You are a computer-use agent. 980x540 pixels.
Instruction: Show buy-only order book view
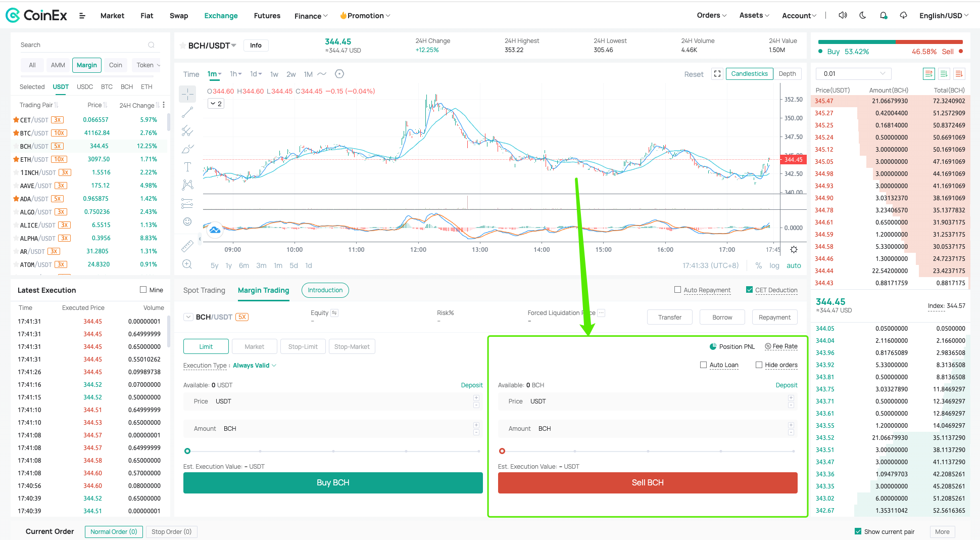click(944, 74)
